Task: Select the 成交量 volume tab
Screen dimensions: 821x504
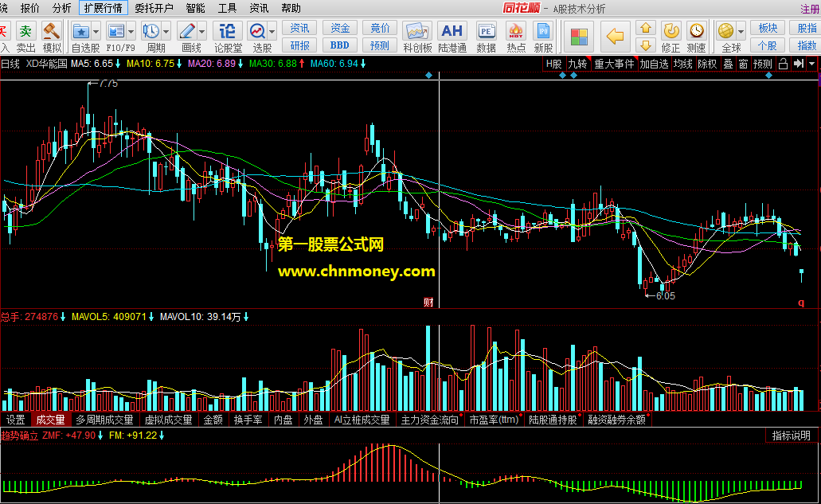Action: tap(50, 420)
